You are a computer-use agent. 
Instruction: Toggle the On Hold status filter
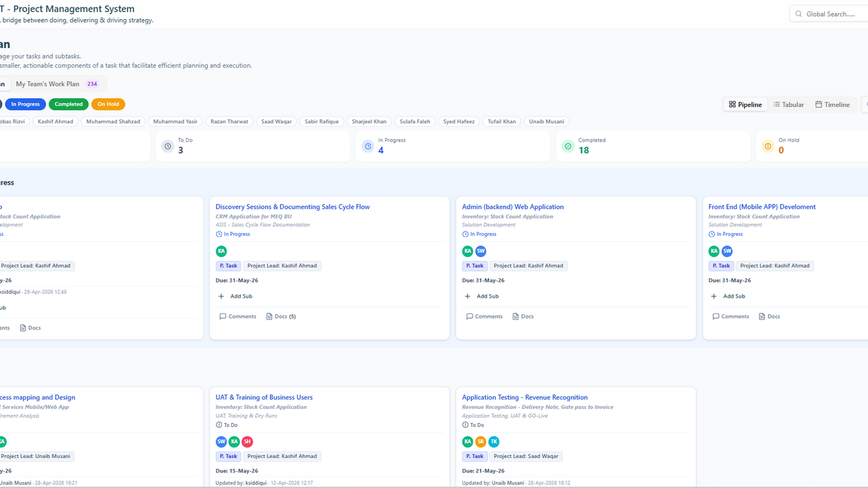pyautogui.click(x=108, y=104)
